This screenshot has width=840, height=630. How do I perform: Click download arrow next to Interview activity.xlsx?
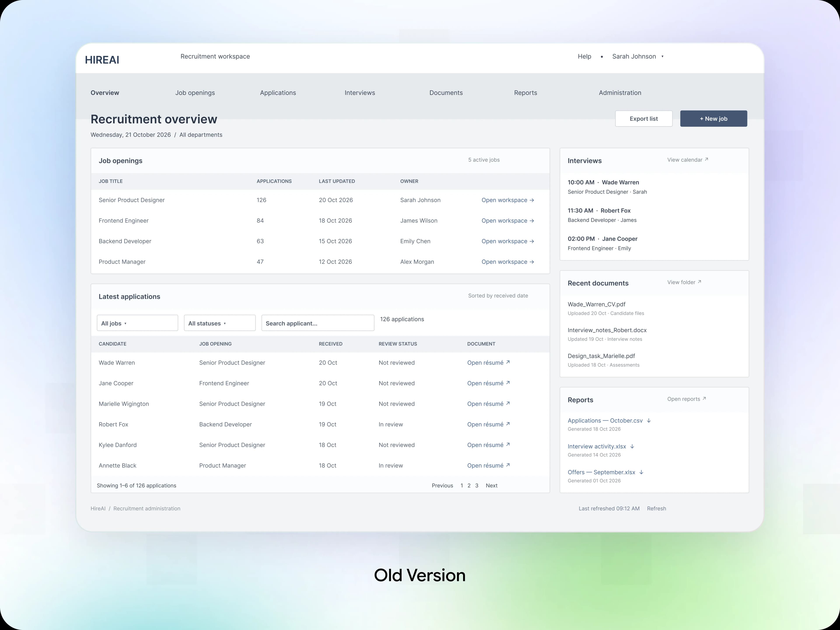[632, 446]
